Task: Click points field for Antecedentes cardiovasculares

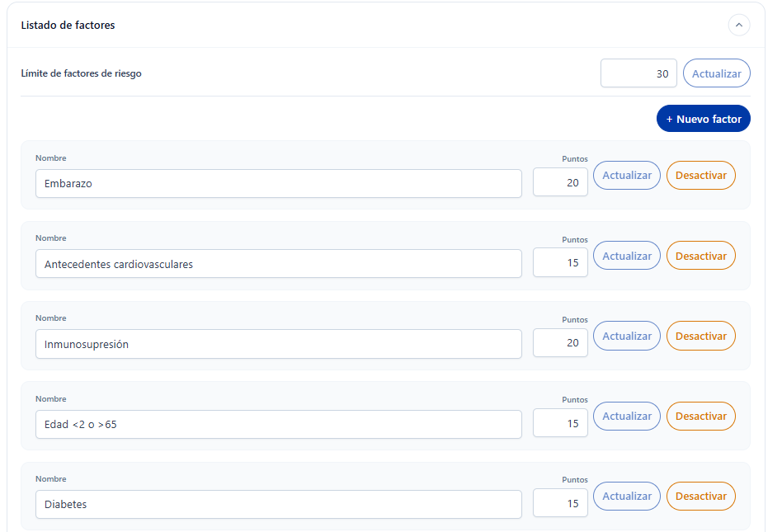Action: click(560, 262)
